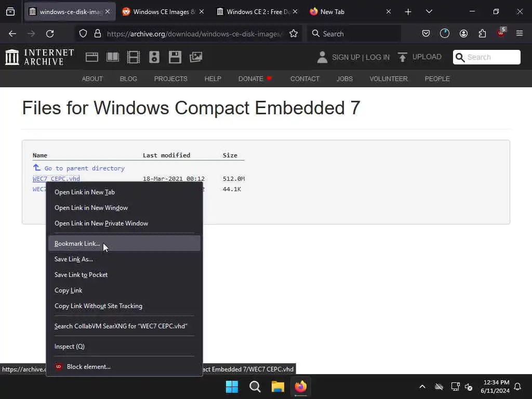This screenshot has height=399, width=532.
Task: Open File Explorer from the taskbar
Action: tap(278, 387)
